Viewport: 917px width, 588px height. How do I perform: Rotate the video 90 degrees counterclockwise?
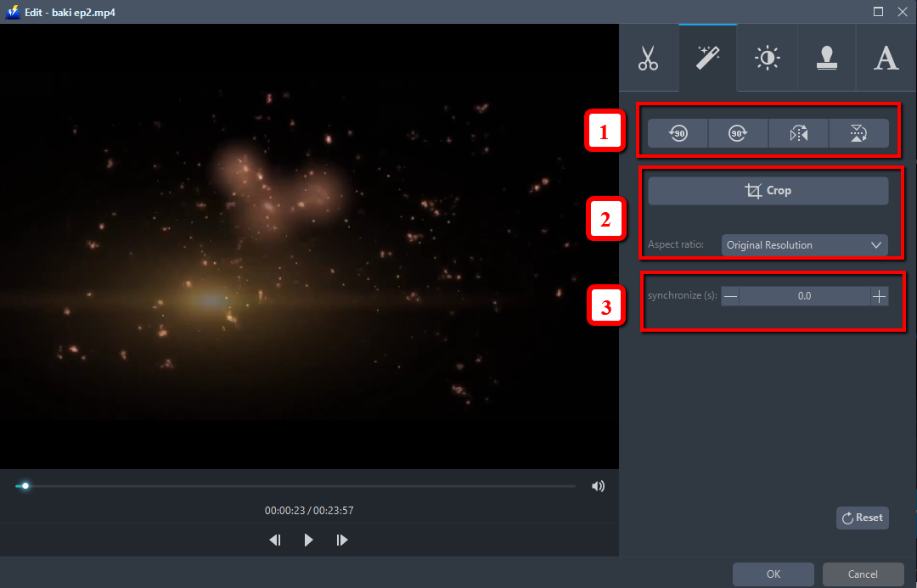(678, 133)
